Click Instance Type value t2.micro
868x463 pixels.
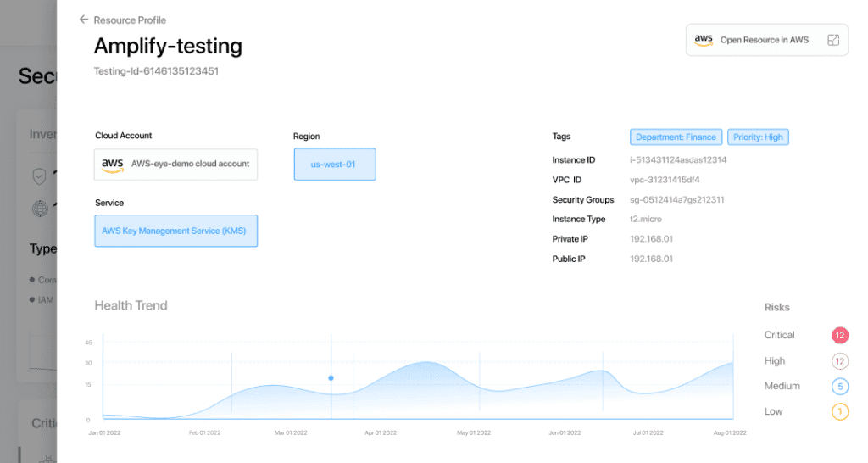[x=645, y=220]
